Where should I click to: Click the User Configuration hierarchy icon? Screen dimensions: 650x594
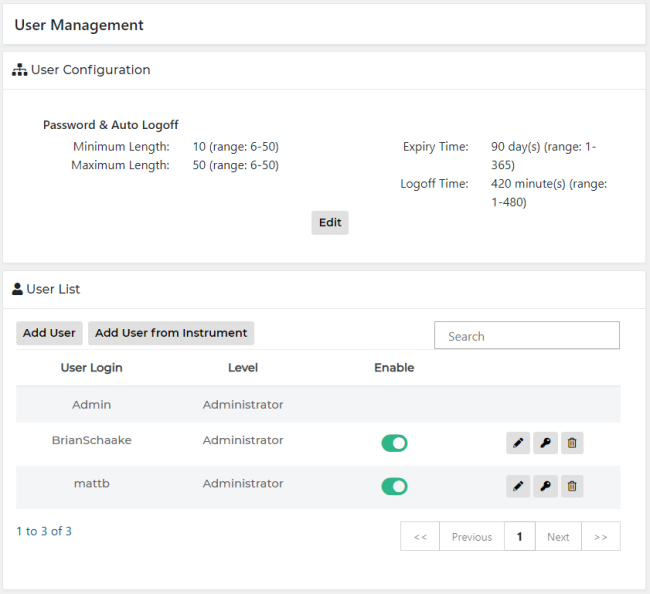point(19,70)
